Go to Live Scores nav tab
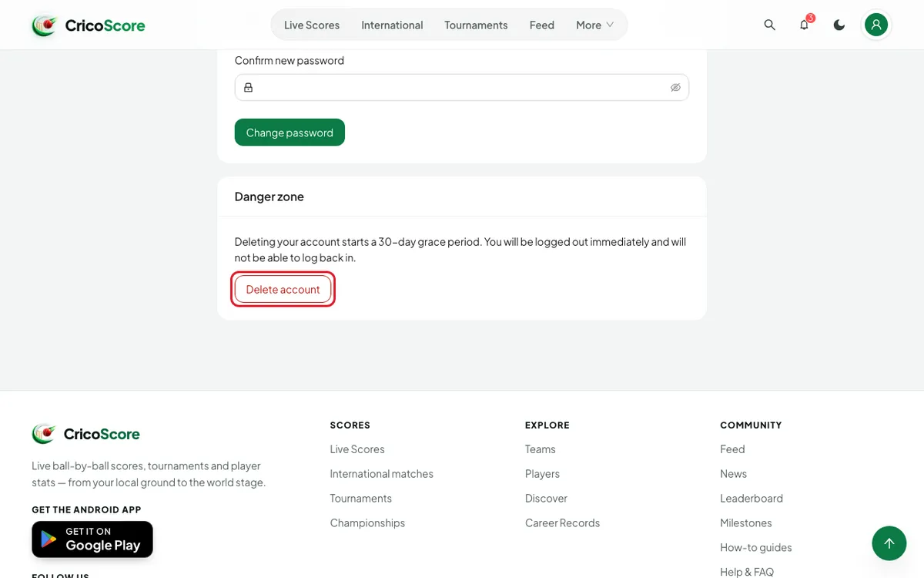This screenshot has height=578, width=924. 312,25
